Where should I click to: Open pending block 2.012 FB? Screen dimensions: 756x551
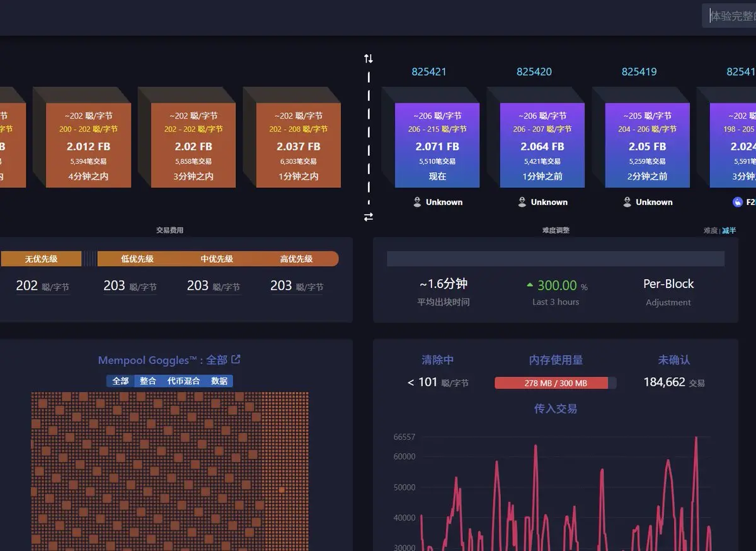pos(89,146)
